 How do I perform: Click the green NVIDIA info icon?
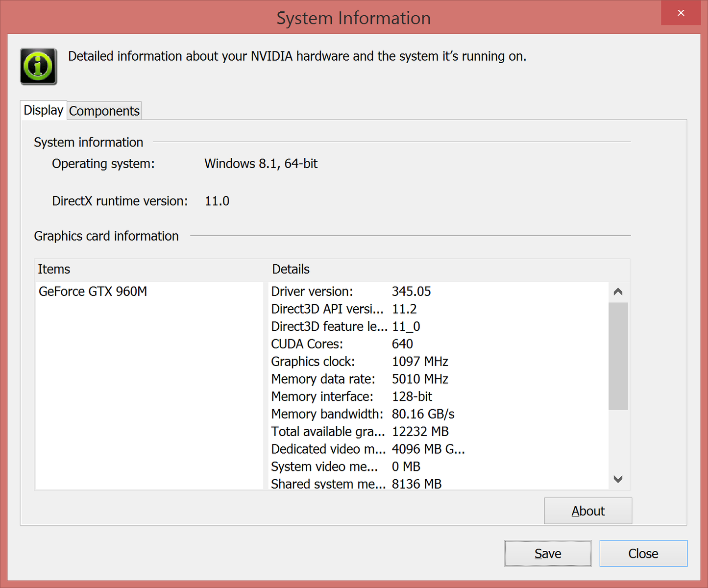coord(38,66)
